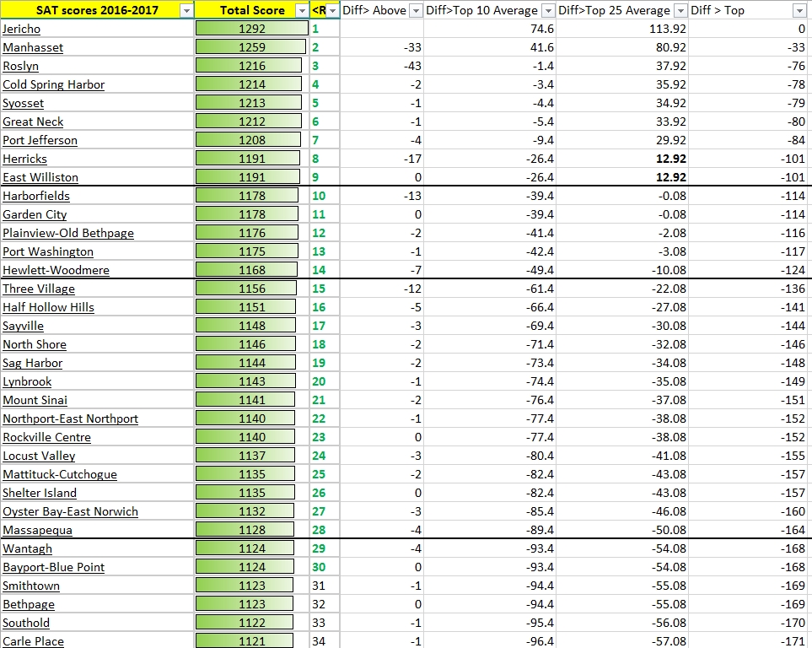The width and height of the screenshot is (812, 648).
Task: Select Smithtown rank cell 31
Action: point(325,586)
